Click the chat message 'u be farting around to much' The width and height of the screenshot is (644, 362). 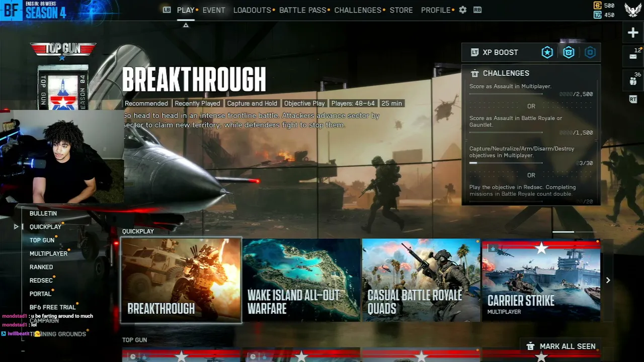[62, 316]
